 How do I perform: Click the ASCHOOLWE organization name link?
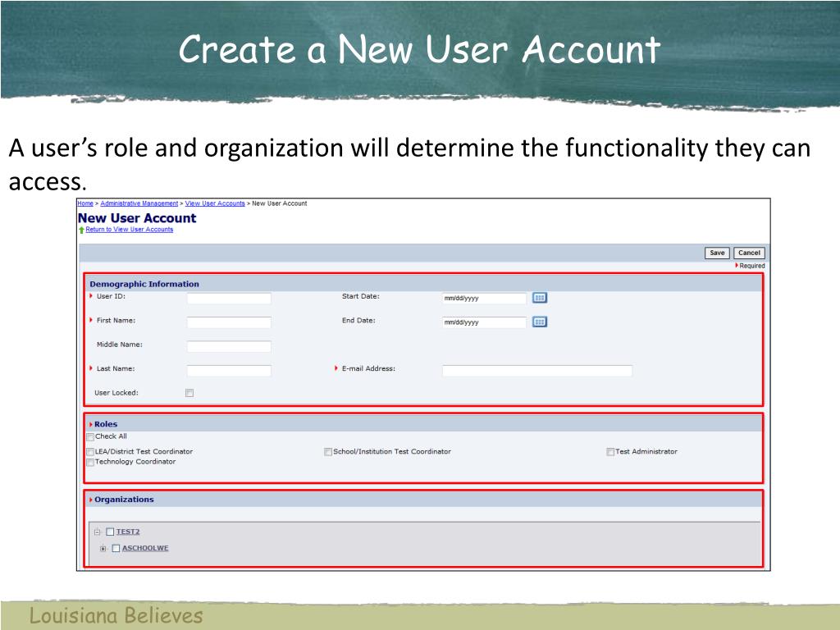coord(145,548)
